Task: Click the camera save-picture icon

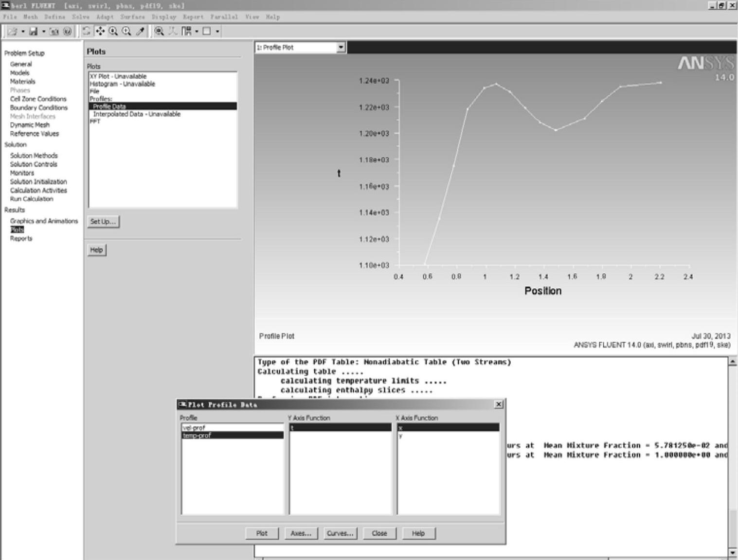Action: [x=54, y=32]
